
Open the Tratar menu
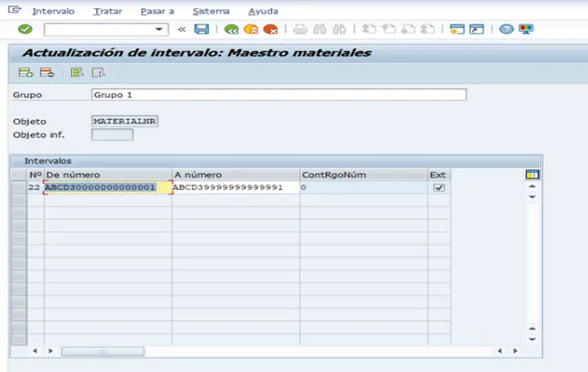[107, 11]
